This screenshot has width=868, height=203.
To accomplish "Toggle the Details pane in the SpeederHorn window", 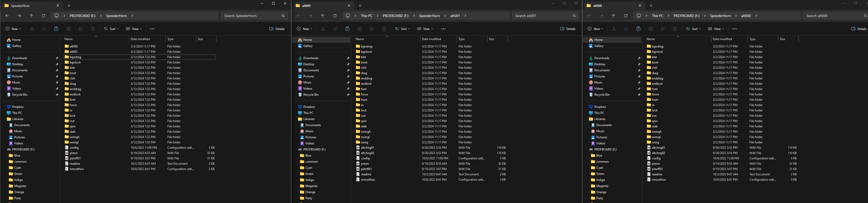I will tap(277, 29).
